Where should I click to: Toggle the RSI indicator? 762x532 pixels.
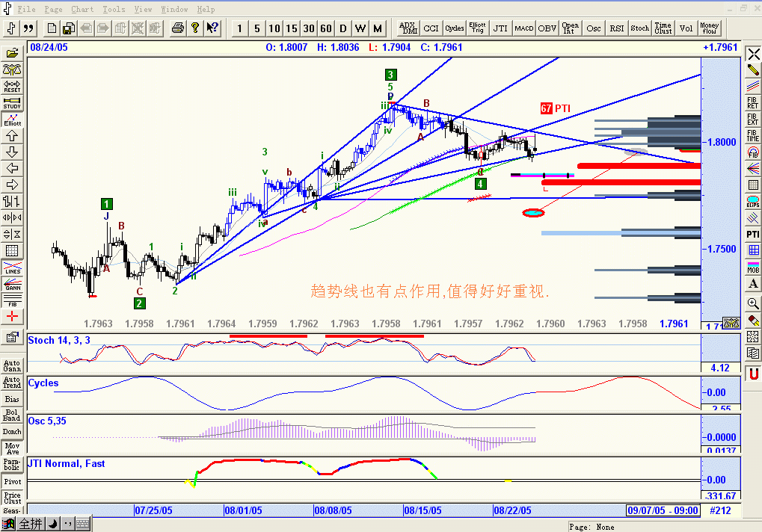click(617, 28)
